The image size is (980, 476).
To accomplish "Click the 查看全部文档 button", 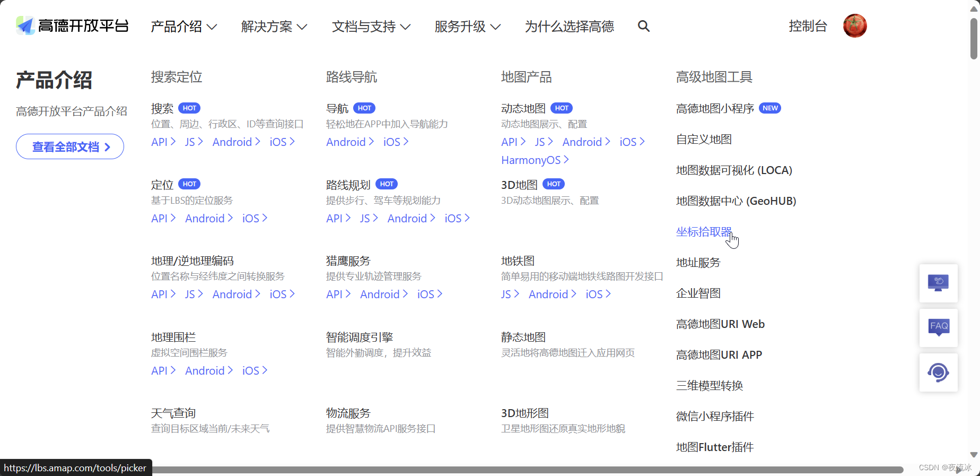I will tap(70, 146).
